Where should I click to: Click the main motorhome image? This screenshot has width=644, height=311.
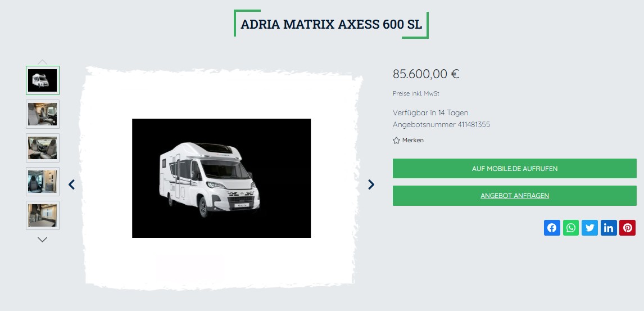coord(221,178)
